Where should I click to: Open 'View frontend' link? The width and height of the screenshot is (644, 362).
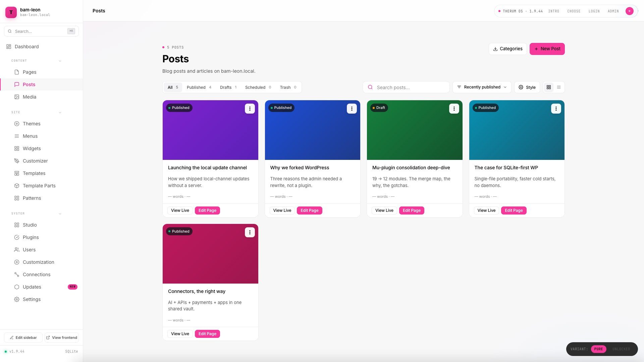62,338
